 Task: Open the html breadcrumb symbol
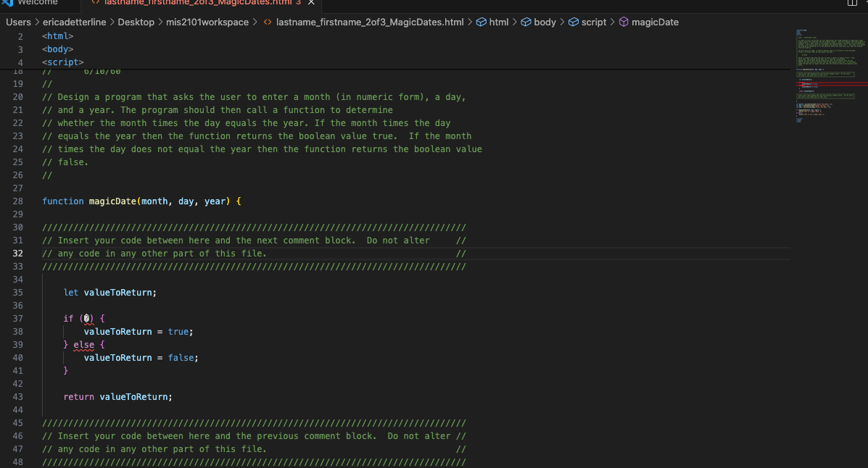(x=499, y=22)
